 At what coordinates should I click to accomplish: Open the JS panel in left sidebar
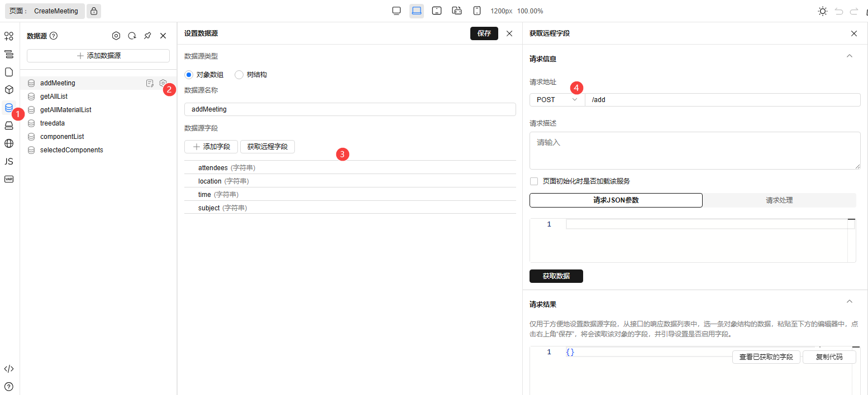click(9, 161)
